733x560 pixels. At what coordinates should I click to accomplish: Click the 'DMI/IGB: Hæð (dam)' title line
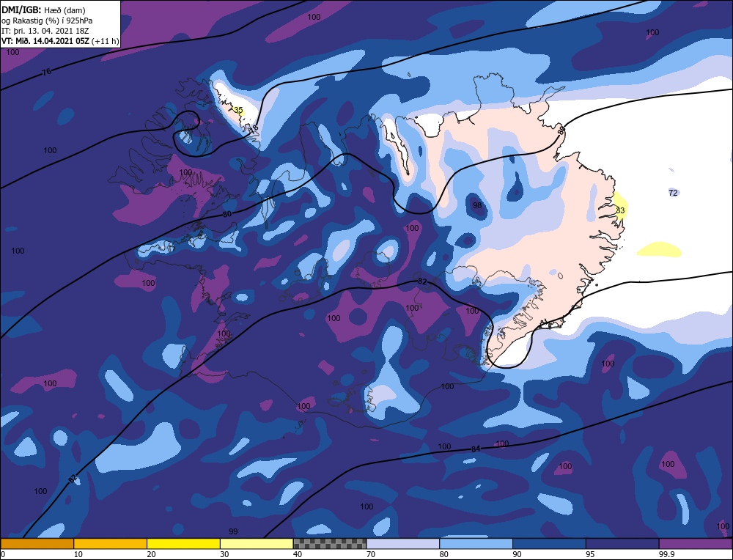click(43, 10)
